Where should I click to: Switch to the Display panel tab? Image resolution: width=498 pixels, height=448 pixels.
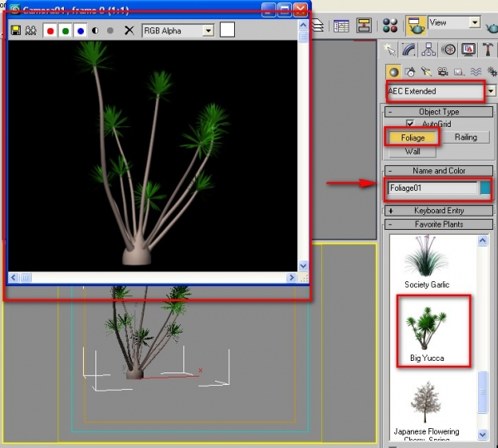pos(468,50)
